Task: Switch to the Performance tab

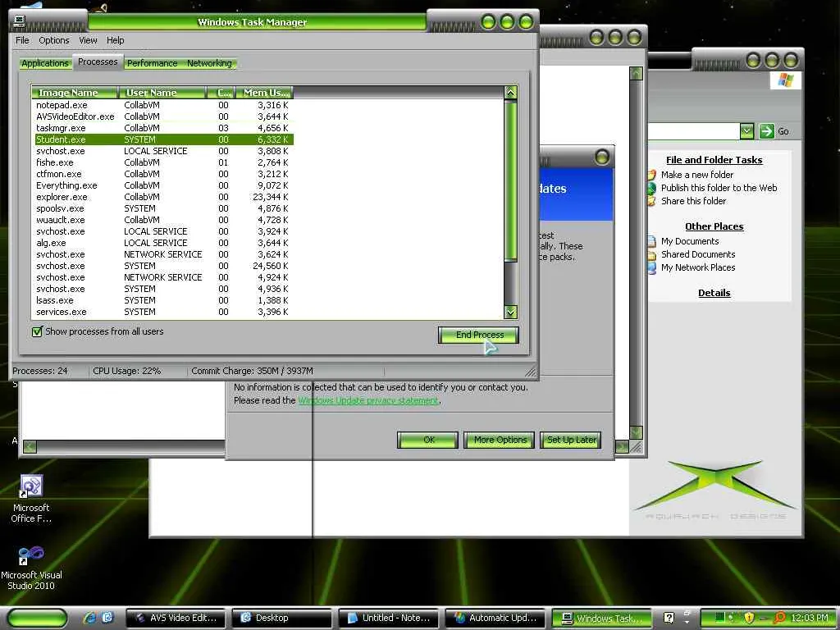Action: coord(152,63)
